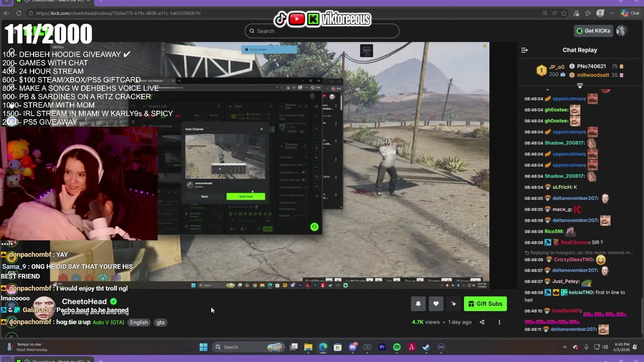Open Task View from the taskbar
The image size is (644, 362).
[x=294, y=347]
